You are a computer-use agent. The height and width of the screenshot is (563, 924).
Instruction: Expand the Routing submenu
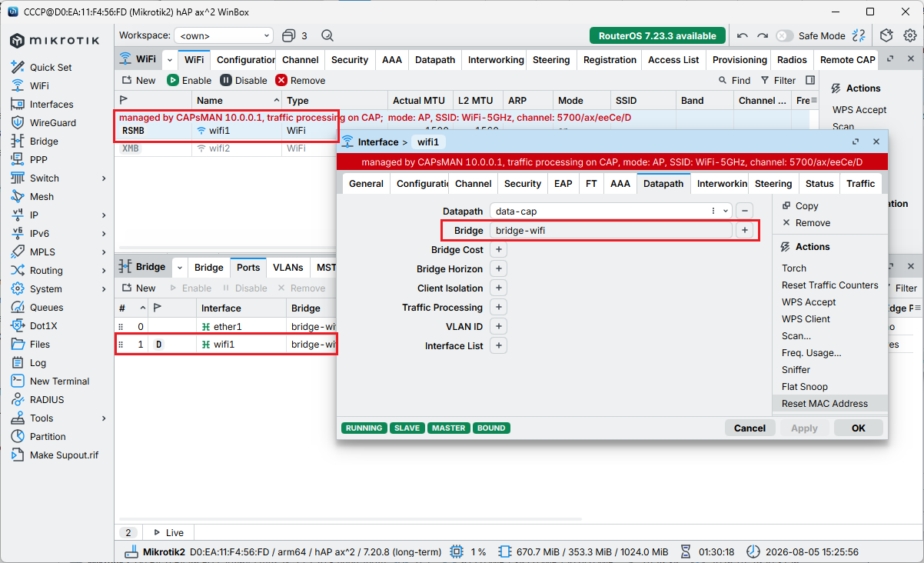[104, 270]
